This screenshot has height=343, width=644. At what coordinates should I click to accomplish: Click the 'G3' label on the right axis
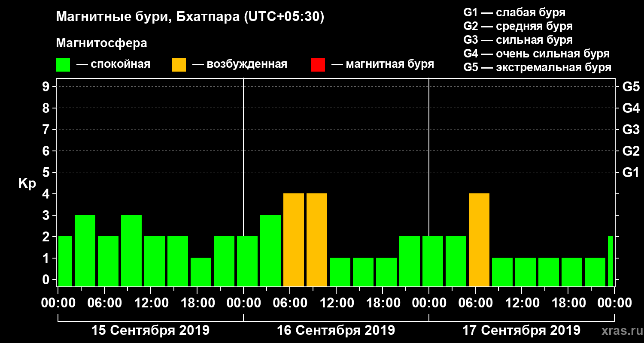[x=631, y=129]
